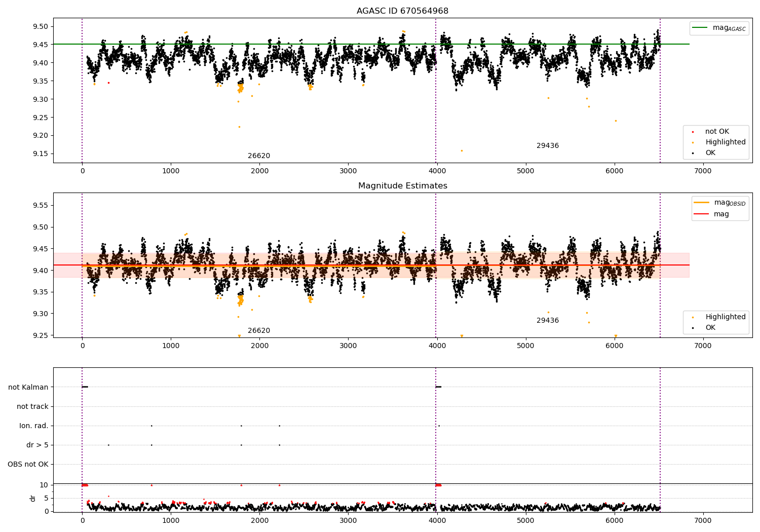Screen dimensions: 760x532
Task: Click the 6000 x-tick under bottom panel
Action: [x=614, y=520]
